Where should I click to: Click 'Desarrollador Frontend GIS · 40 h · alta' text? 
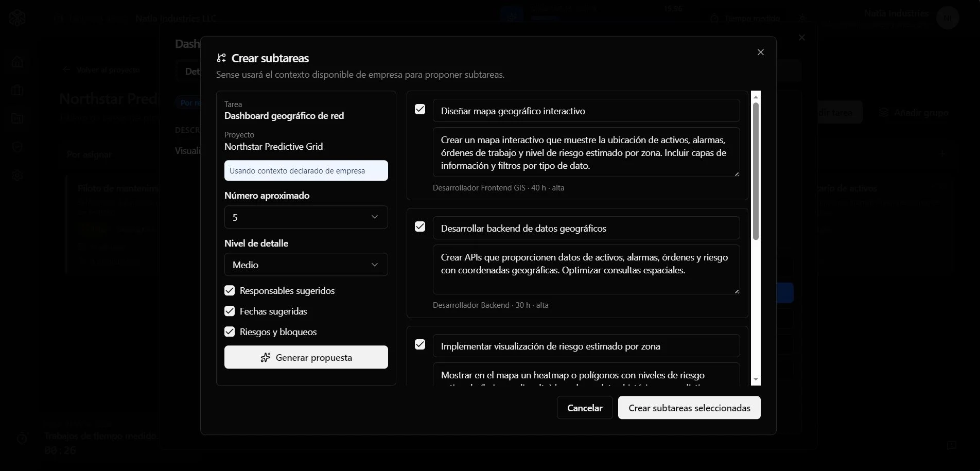click(x=498, y=188)
